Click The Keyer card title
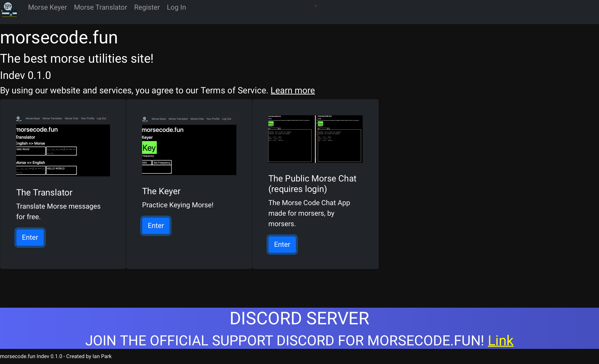Image resolution: width=599 pixels, height=364 pixels. [x=161, y=191]
